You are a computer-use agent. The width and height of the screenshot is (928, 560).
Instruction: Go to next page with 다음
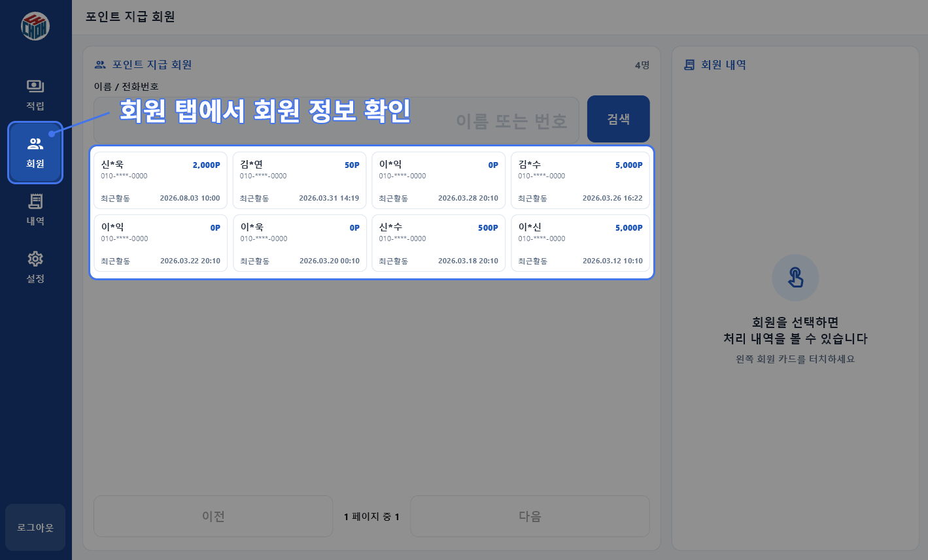coord(530,516)
